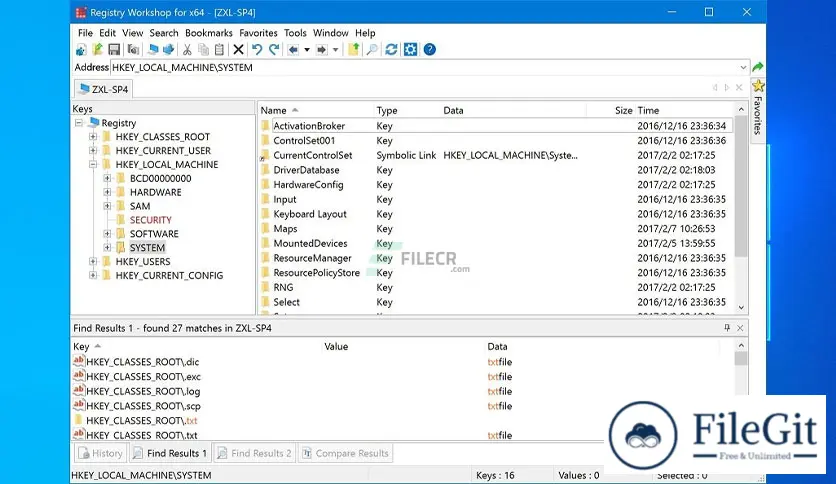
Task: Expand the BCD00000000 key
Action: click(107, 178)
